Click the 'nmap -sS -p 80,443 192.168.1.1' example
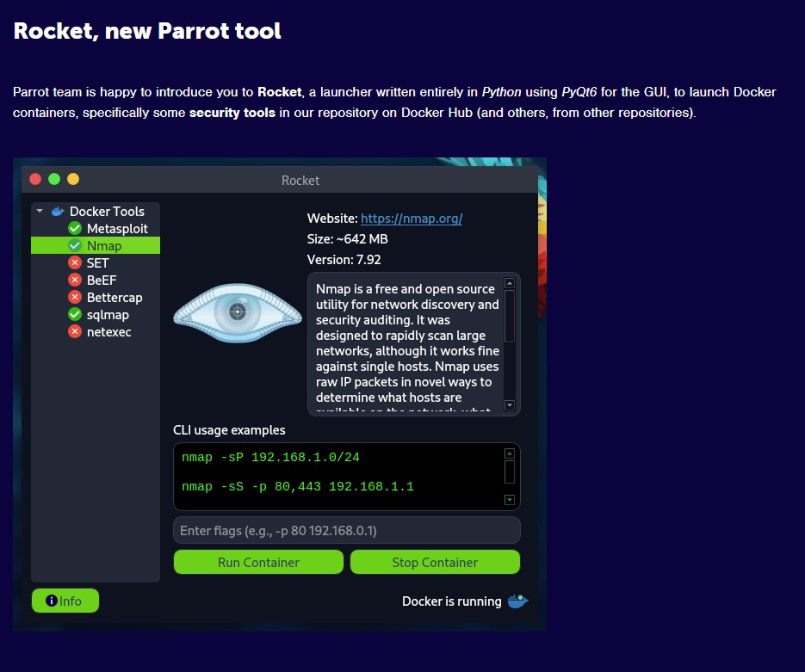Screen dimensions: 805x672 [298, 486]
